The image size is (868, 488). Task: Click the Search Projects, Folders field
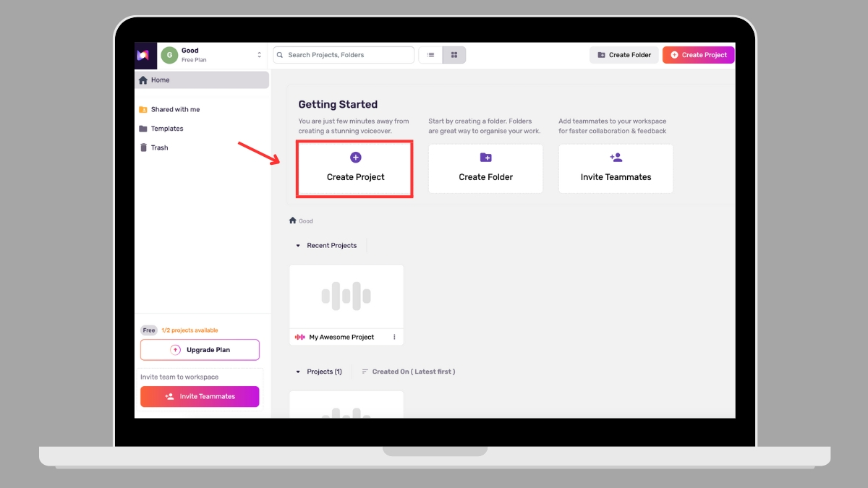click(344, 55)
